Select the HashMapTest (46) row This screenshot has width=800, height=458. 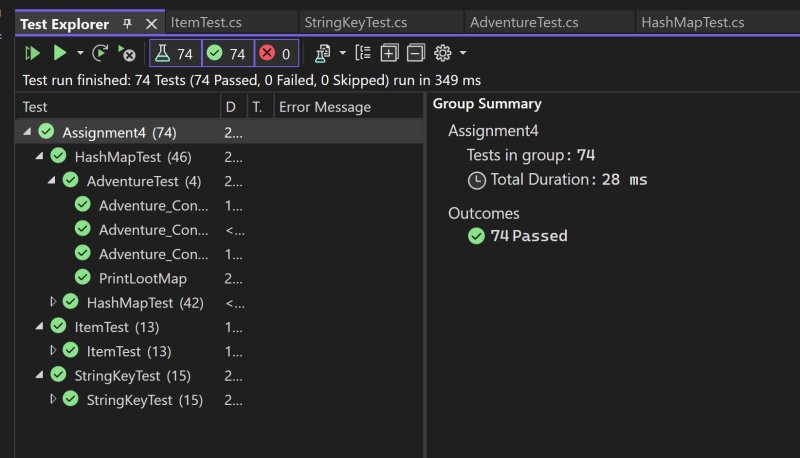tap(219, 157)
